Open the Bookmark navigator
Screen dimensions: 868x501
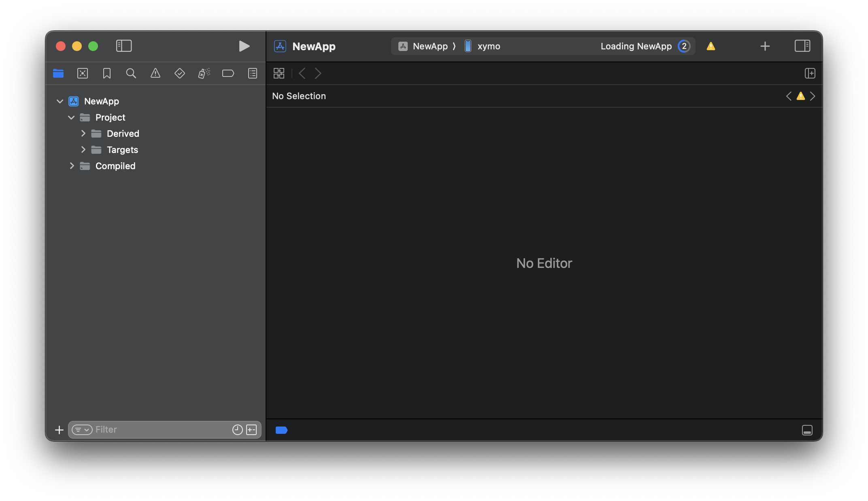107,73
